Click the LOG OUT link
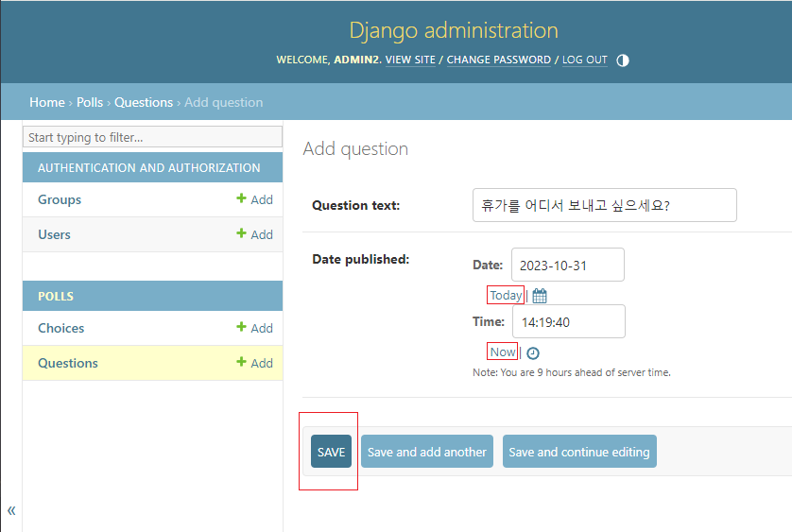792x532 pixels. click(x=584, y=60)
